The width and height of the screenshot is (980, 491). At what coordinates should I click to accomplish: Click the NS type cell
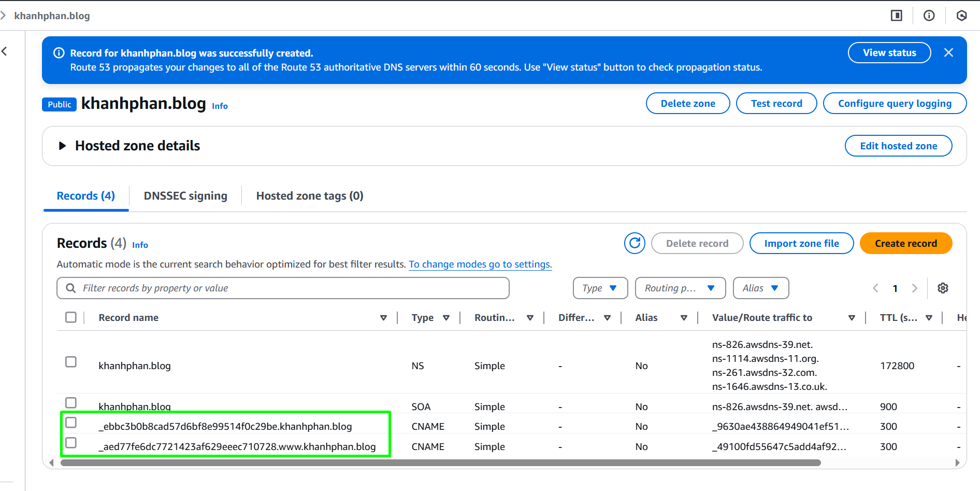click(x=417, y=366)
